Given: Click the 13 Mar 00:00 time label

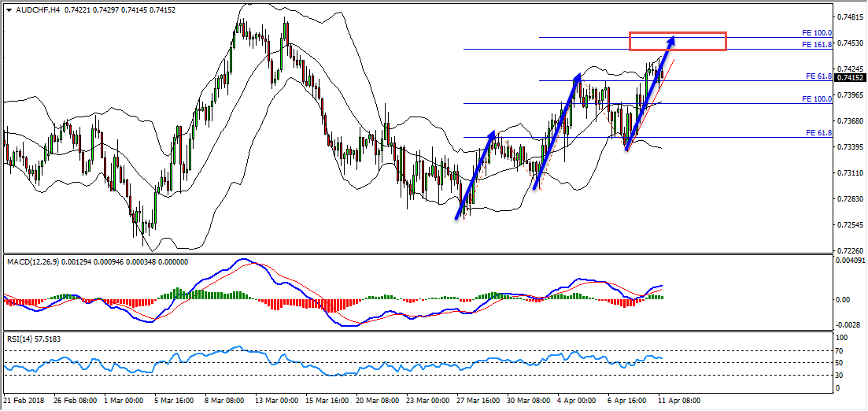Looking at the screenshot, I should (277, 400).
